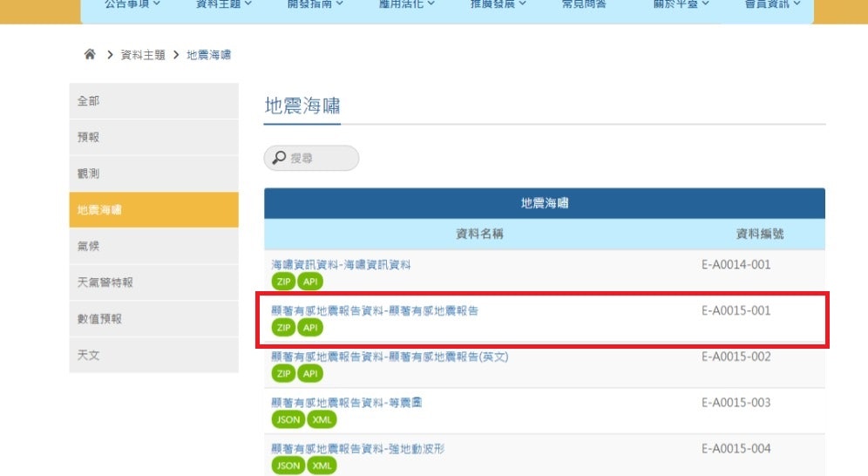Viewport: 868px width, 476px height.
Task: Click dataset number E-A0015-004
Action: [x=736, y=448]
